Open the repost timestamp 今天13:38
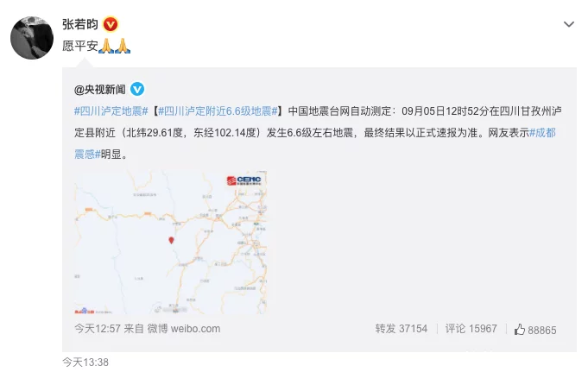 [x=85, y=363]
